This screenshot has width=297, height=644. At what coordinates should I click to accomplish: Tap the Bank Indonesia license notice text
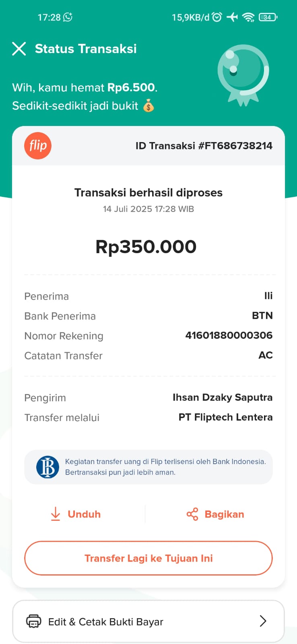tap(165, 467)
